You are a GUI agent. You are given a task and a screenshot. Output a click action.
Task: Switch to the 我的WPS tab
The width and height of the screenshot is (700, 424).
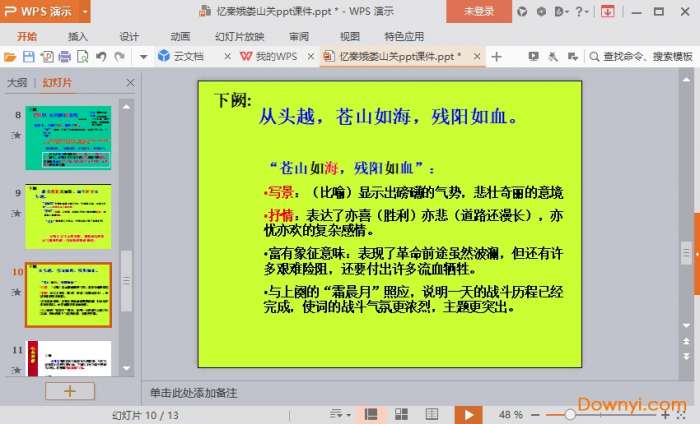[x=269, y=57]
